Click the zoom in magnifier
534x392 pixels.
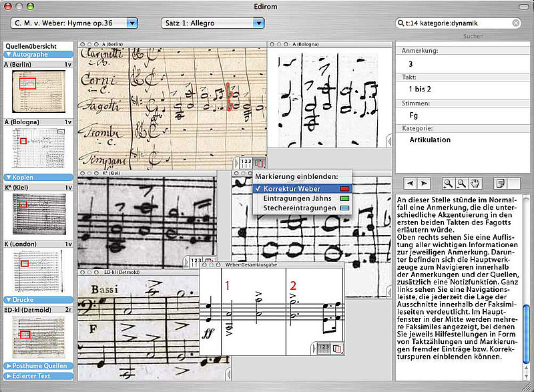(447, 183)
